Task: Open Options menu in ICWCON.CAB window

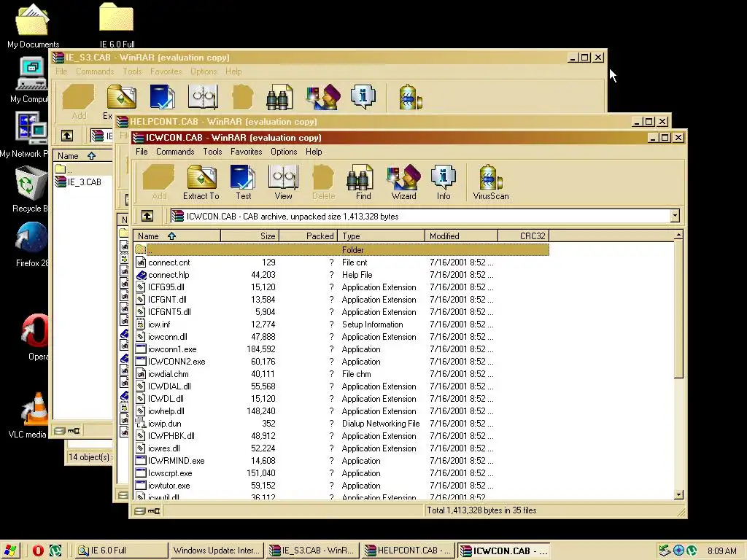Action: click(x=284, y=152)
